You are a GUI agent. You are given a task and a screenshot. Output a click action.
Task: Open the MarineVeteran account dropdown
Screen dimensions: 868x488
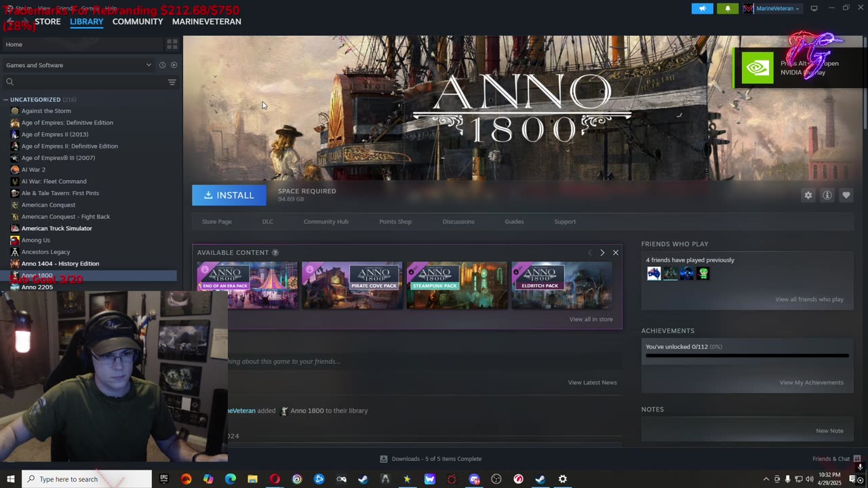click(778, 8)
